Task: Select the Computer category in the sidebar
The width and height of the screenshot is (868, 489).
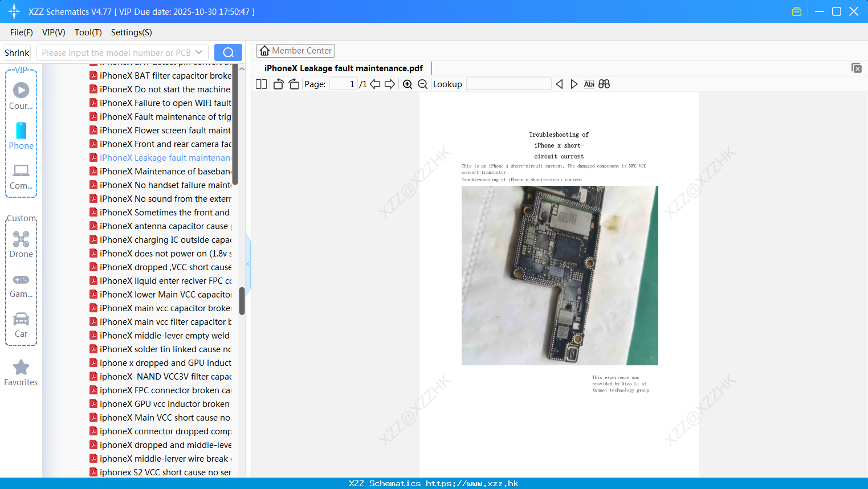Action: 21,177
